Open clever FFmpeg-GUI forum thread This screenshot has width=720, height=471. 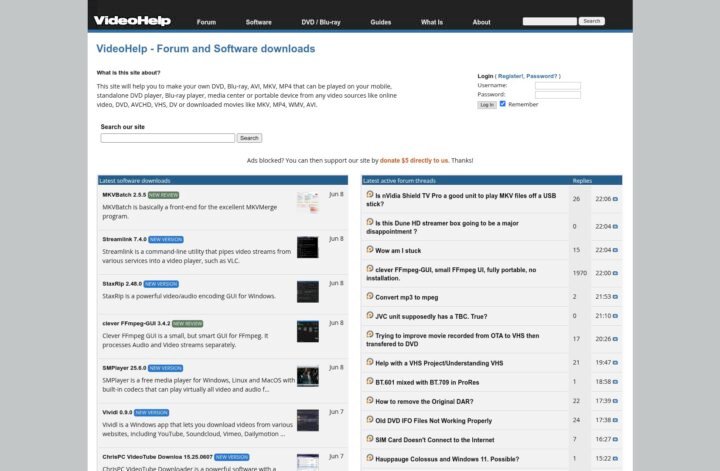pos(451,274)
